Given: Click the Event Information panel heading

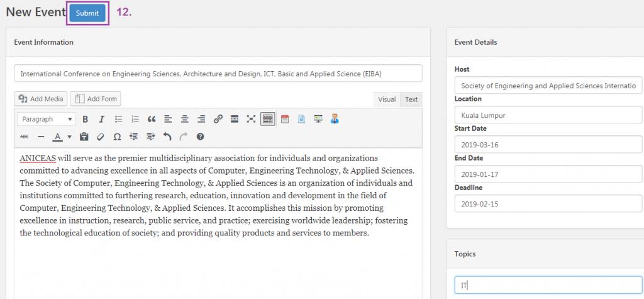Looking at the screenshot, I should [43, 42].
